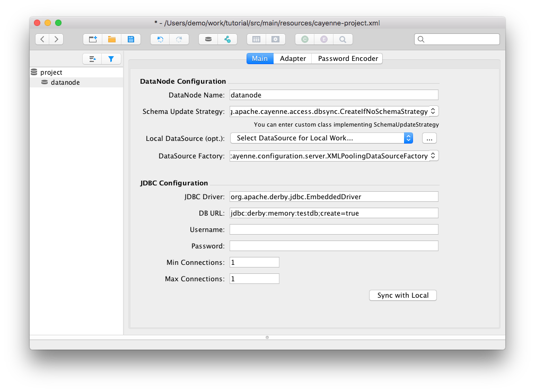This screenshot has width=535, height=392.
Task: Navigate back with the left arrow
Action: click(42, 39)
